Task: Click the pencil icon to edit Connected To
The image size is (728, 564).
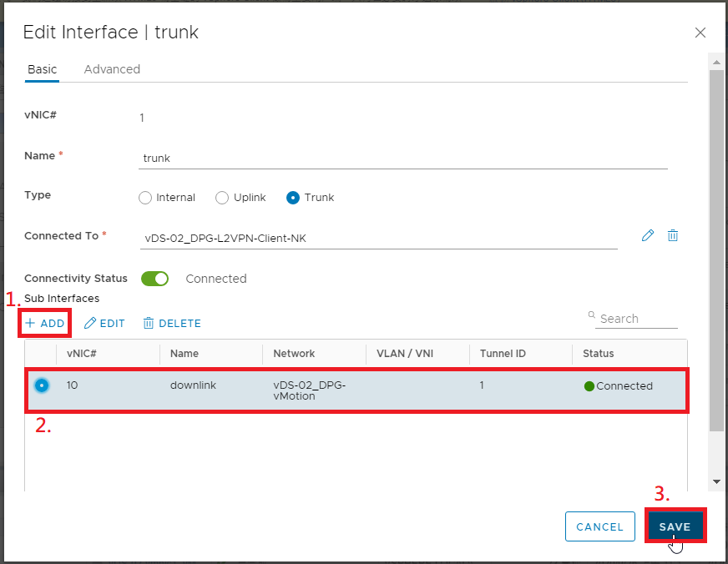Action: [648, 235]
